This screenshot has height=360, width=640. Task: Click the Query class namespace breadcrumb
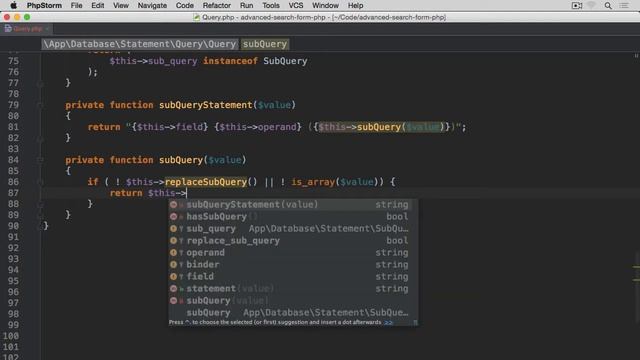(140, 44)
